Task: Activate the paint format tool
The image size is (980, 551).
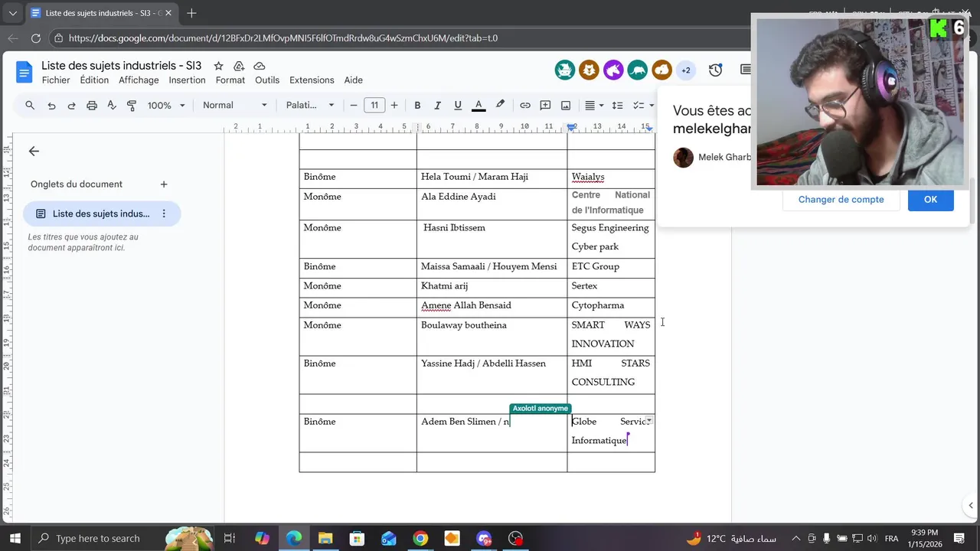Action: click(132, 105)
